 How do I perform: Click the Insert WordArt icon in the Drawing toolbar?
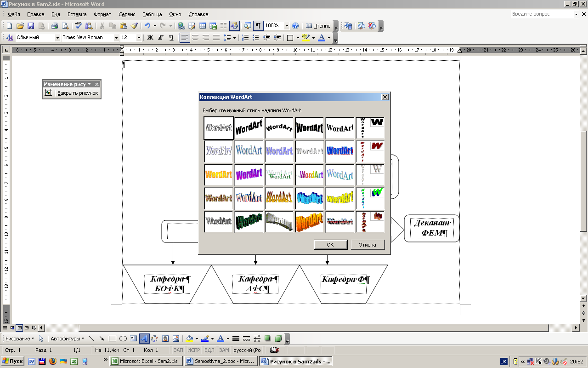[x=144, y=339]
